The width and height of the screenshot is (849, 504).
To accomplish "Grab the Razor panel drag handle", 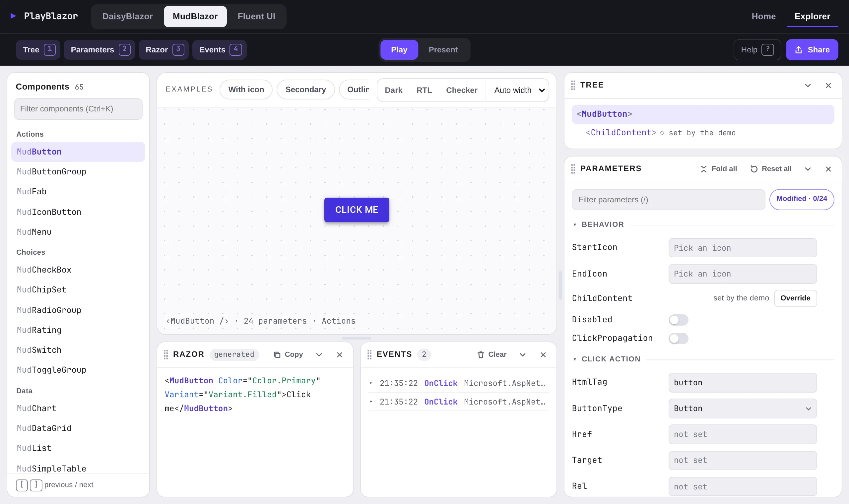I will [166, 354].
